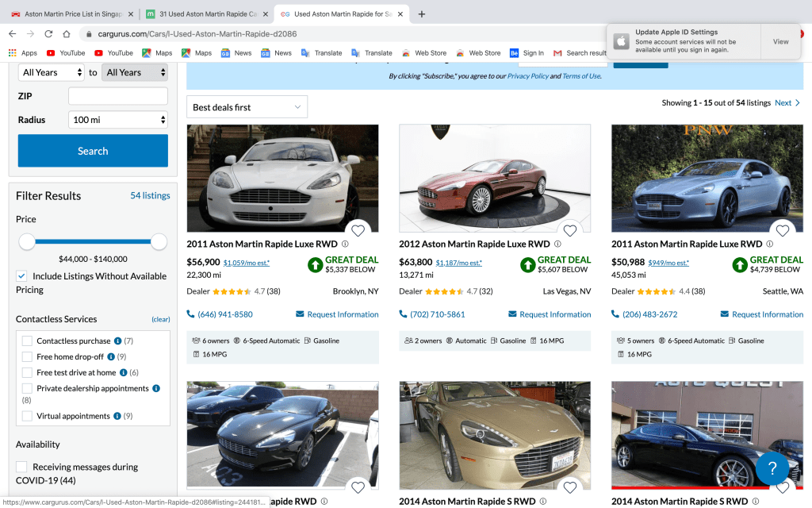This screenshot has width=812, height=508.
Task: Open the Gmail bookmark icon in bookmarks bar
Action: pyautogui.click(x=557, y=53)
